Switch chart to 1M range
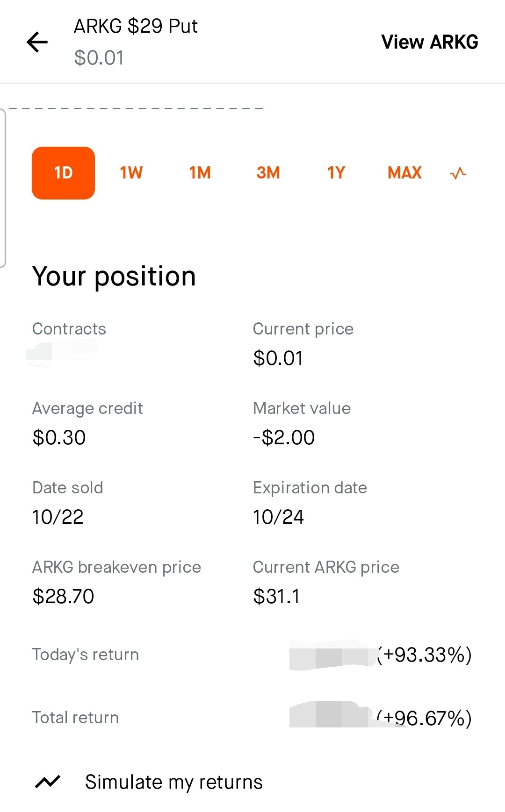The image size is (505, 812). tap(200, 173)
